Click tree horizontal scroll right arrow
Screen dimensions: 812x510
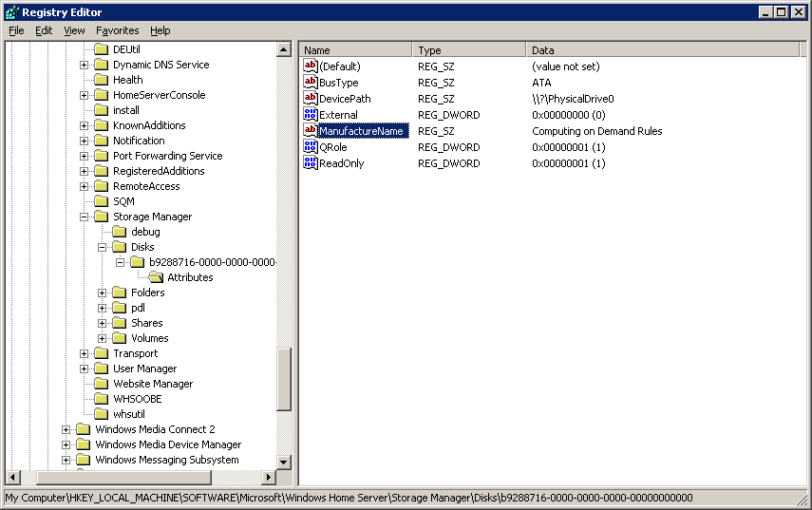(268, 477)
